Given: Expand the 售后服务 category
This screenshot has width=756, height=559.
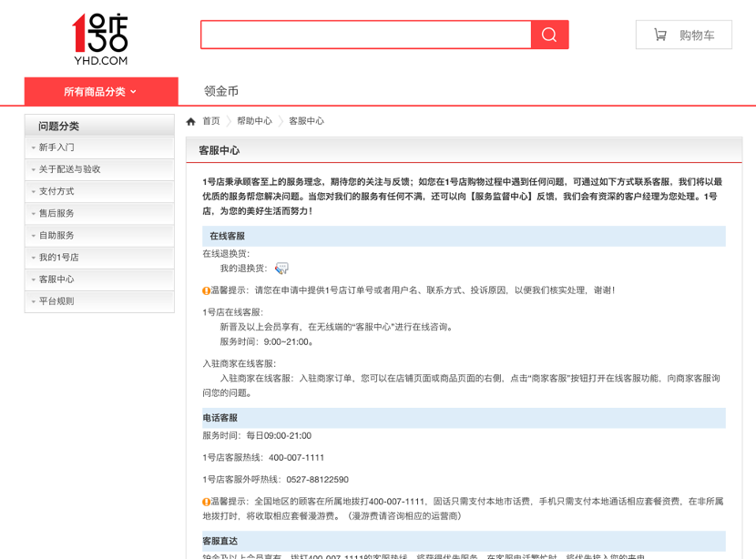Looking at the screenshot, I should (x=99, y=213).
